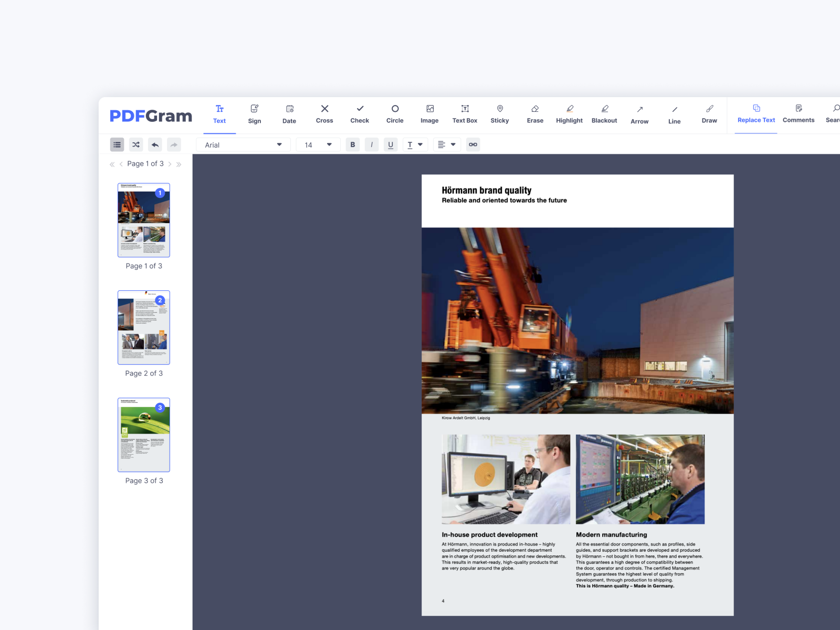Open the Search tool
Viewport: 840px width, 630px height.
pyautogui.click(x=833, y=114)
